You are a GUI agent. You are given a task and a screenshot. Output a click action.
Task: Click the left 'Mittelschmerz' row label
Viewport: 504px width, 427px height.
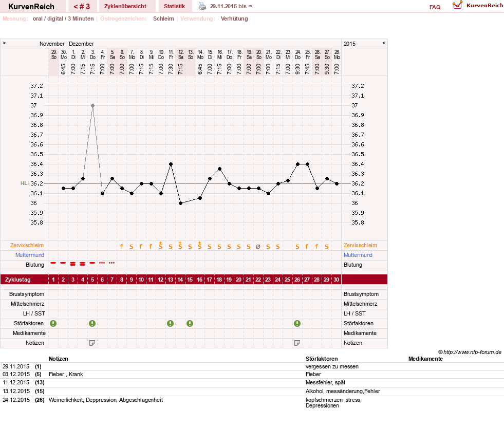[x=28, y=304]
